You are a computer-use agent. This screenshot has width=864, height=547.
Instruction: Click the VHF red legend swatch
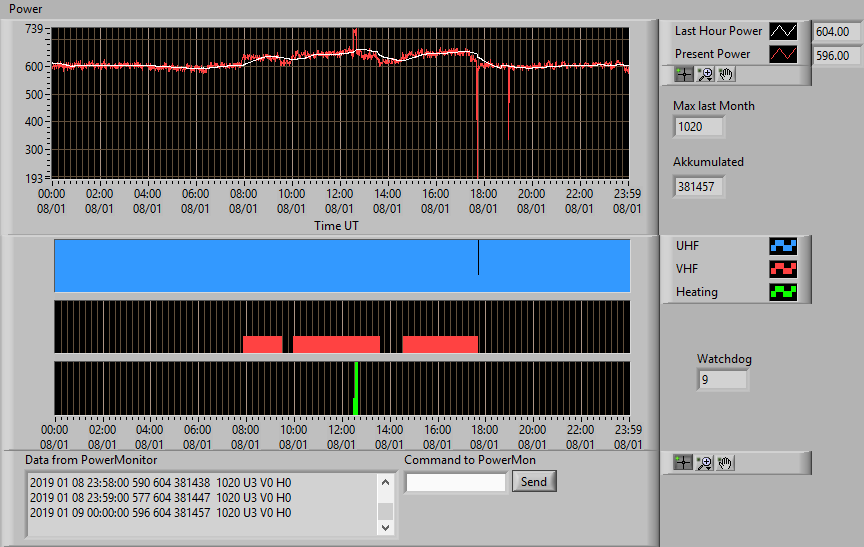click(x=783, y=269)
